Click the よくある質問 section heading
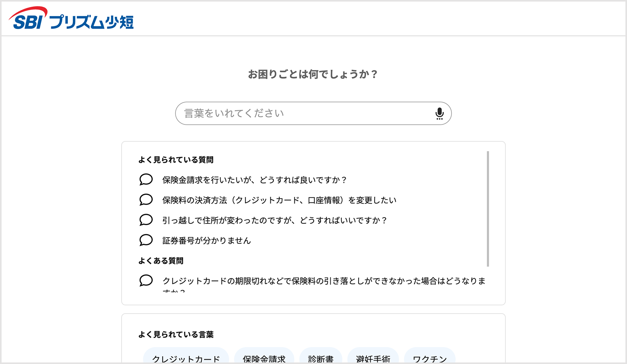The width and height of the screenshot is (627, 364). click(161, 261)
